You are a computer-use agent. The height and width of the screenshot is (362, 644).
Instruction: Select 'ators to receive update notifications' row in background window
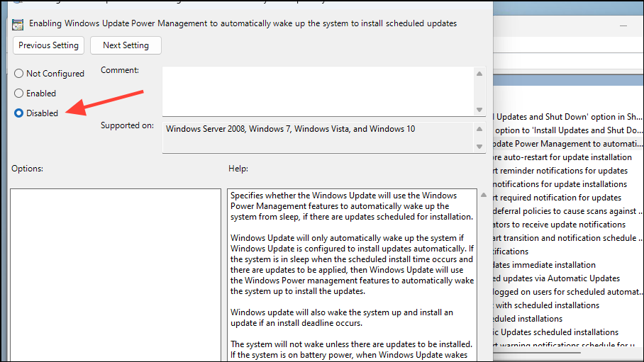[568, 225]
